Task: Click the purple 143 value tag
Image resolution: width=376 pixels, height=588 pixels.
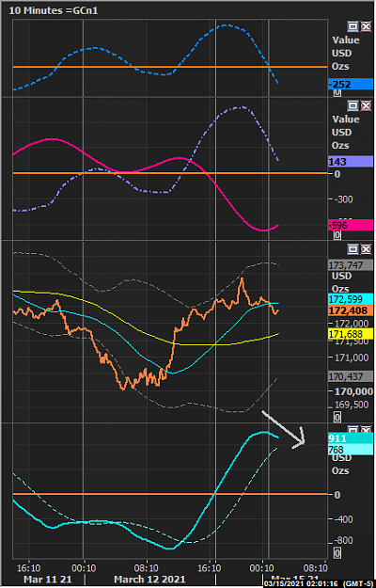Action: [x=351, y=162]
